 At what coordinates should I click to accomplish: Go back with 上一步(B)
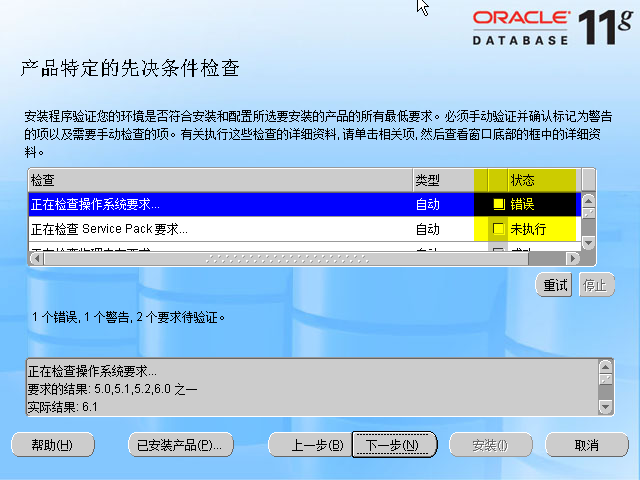pos(311,444)
